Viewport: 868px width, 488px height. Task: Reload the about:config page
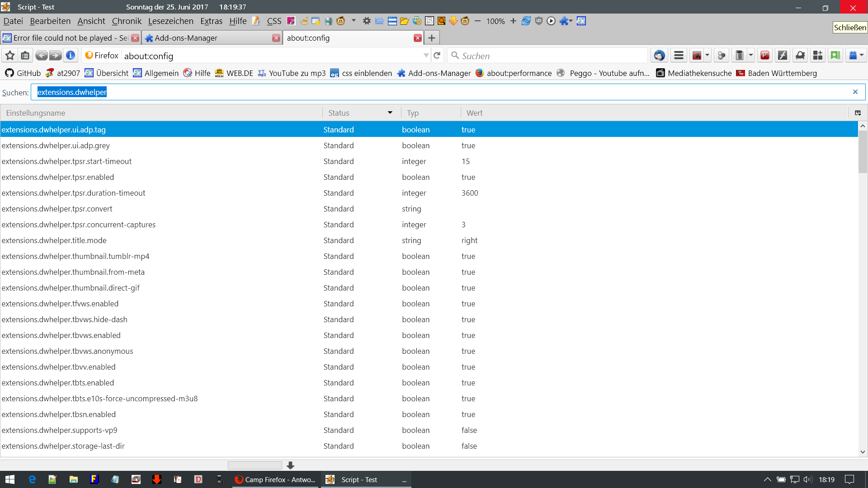pos(437,56)
